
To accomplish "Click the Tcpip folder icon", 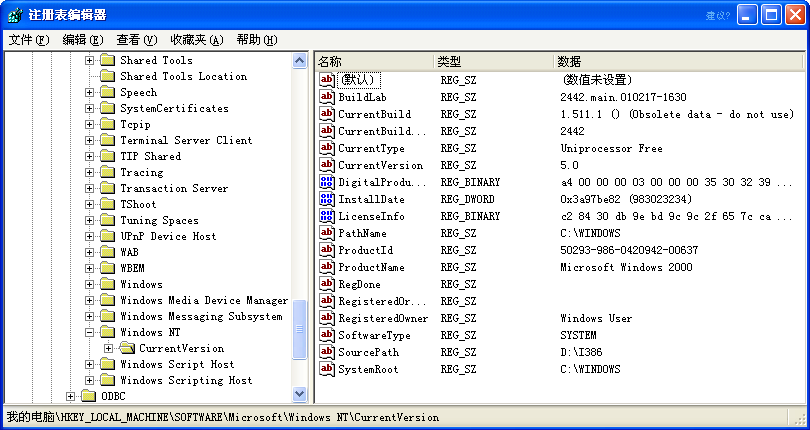I will click(x=107, y=124).
